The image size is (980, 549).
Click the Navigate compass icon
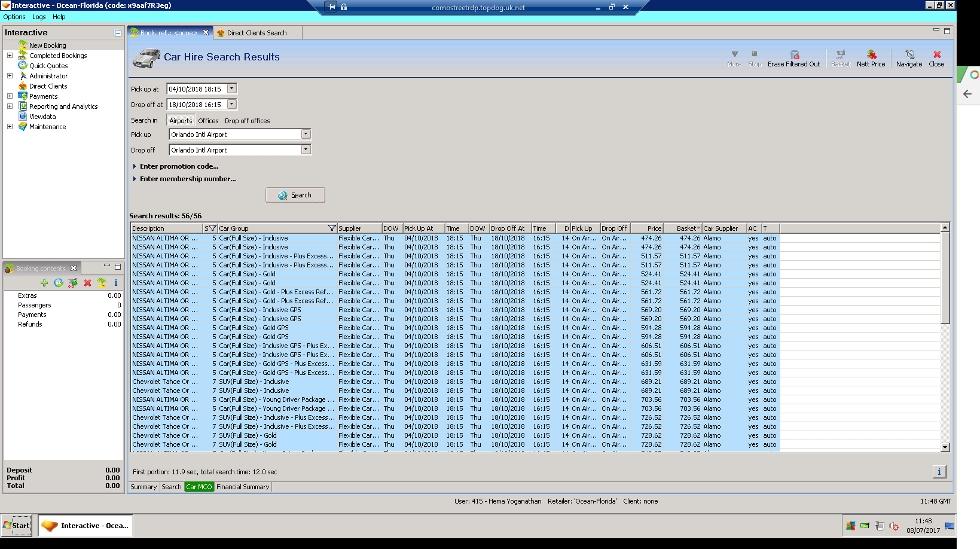(909, 54)
